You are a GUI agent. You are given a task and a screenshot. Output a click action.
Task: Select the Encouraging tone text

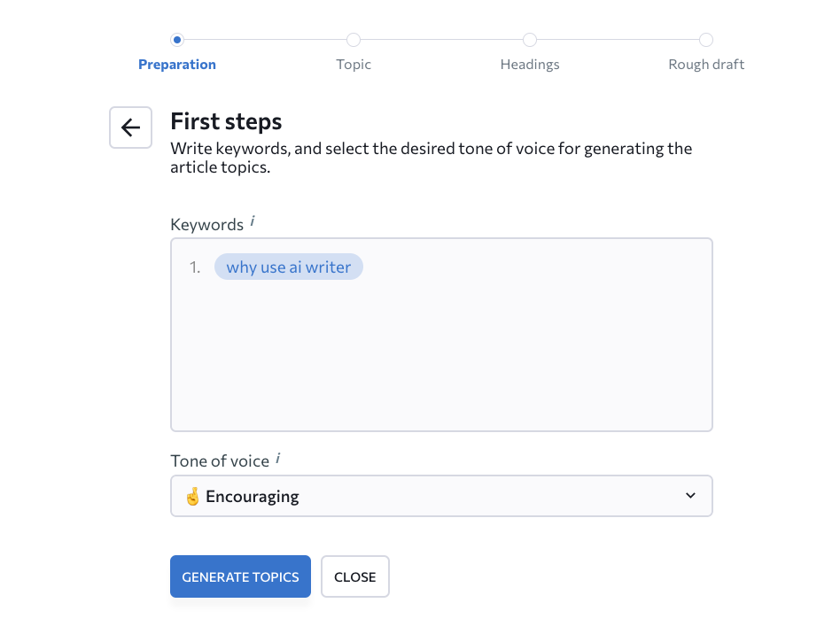(x=253, y=497)
